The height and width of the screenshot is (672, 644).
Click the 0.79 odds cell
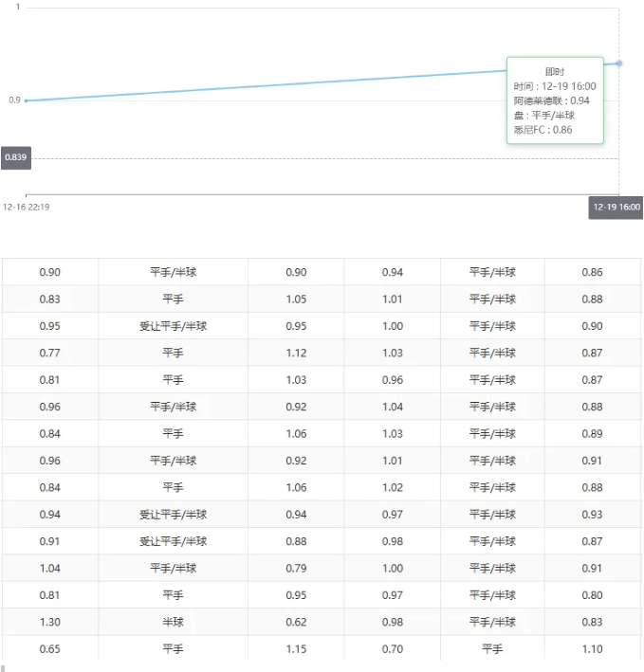point(296,569)
